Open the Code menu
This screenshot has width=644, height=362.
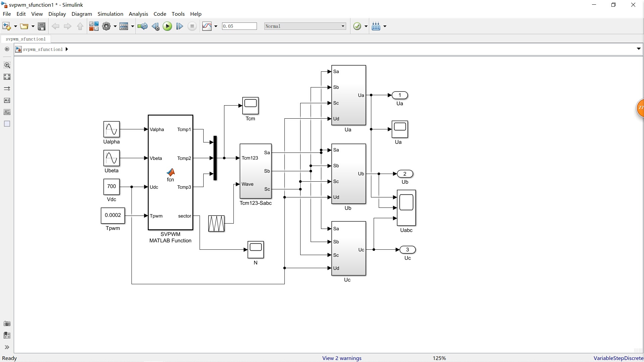pyautogui.click(x=160, y=14)
